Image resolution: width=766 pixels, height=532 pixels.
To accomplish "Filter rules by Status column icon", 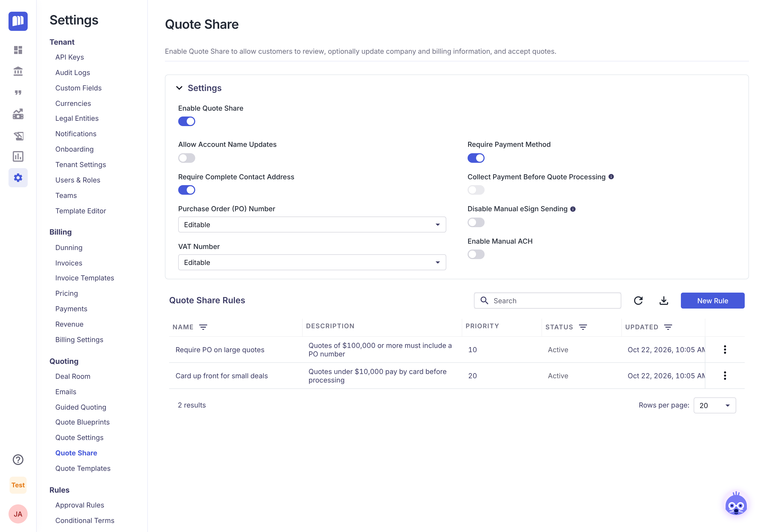I will pyautogui.click(x=583, y=327).
